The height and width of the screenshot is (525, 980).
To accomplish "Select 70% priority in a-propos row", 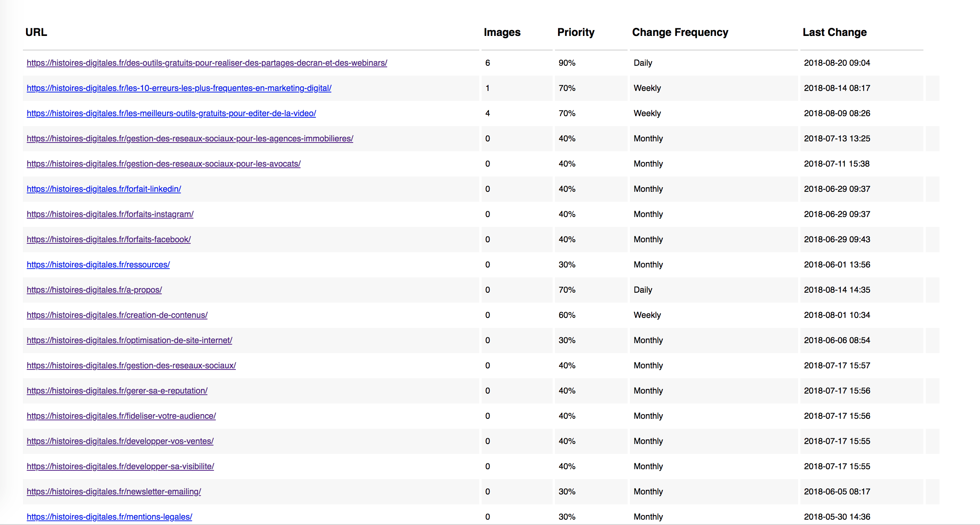I will click(x=567, y=290).
